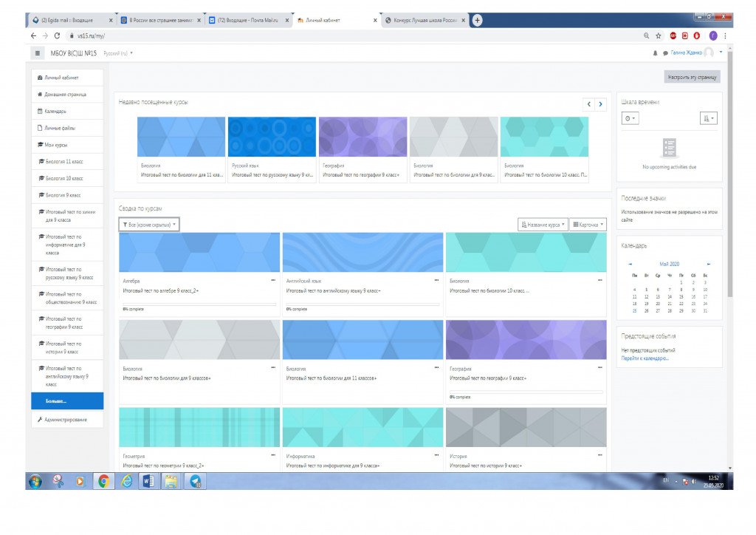Reload the page with the refresh icon
Image resolution: width=756 pixels, height=535 pixels.
[x=57, y=35]
